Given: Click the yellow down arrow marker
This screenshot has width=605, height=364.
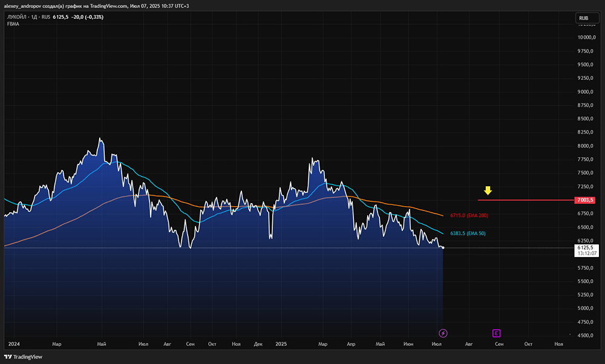Looking at the screenshot, I should click(x=488, y=190).
